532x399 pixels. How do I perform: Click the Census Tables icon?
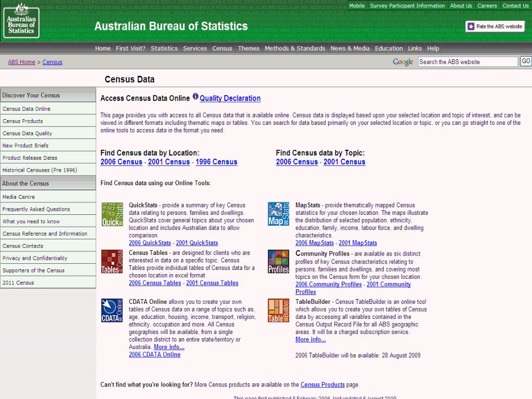[112, 261]
